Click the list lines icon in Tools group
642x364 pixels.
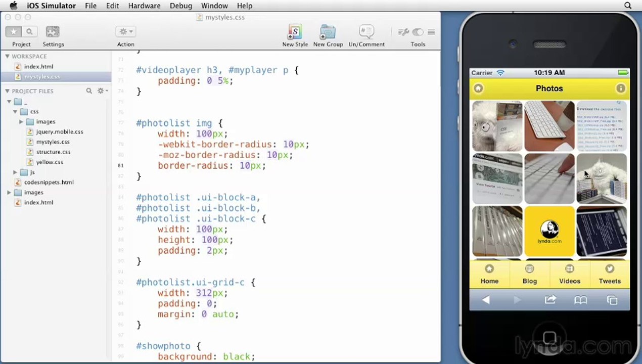(x=431, y=32)
